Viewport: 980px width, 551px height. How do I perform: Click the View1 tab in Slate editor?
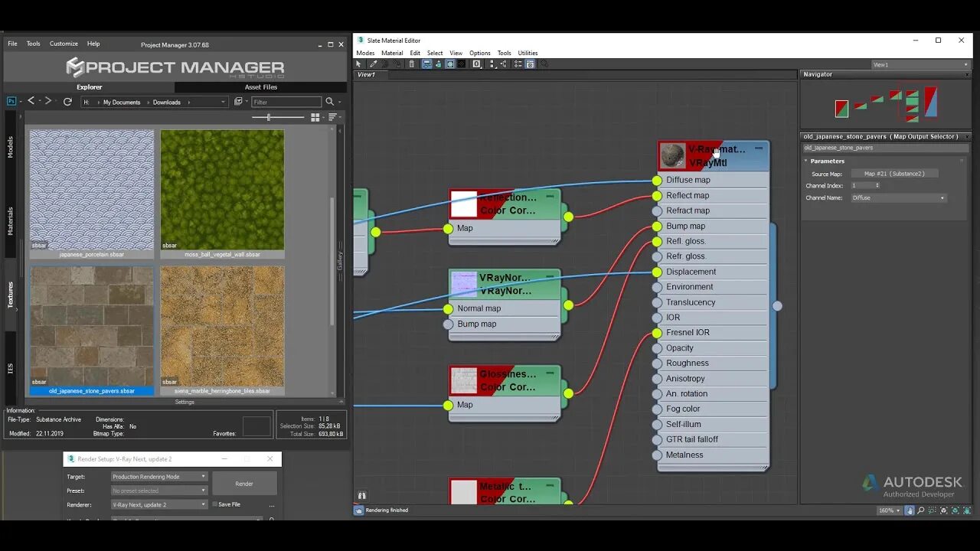[367, 75]
